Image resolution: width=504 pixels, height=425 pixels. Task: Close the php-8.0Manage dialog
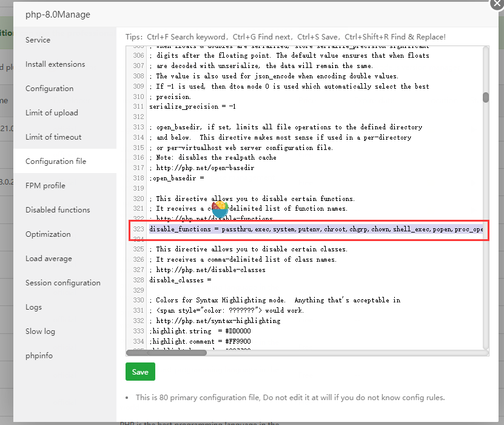(498, 3)
